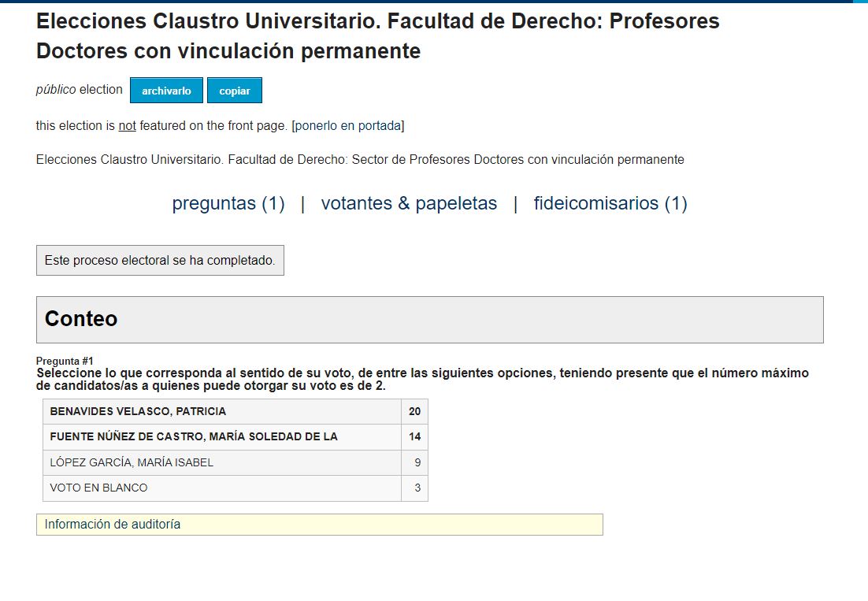Expand Información de auditoría panel
868x601 pixels.
(x=320, y=525)
